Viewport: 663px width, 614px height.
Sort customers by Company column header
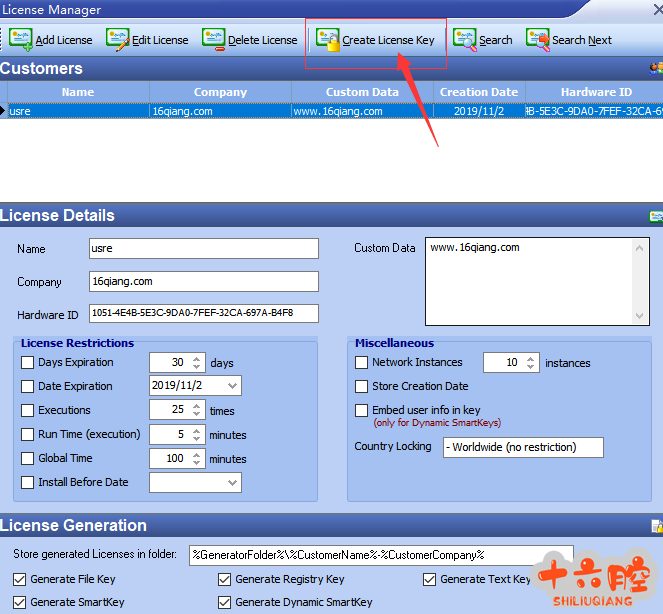tap(220, 92)
